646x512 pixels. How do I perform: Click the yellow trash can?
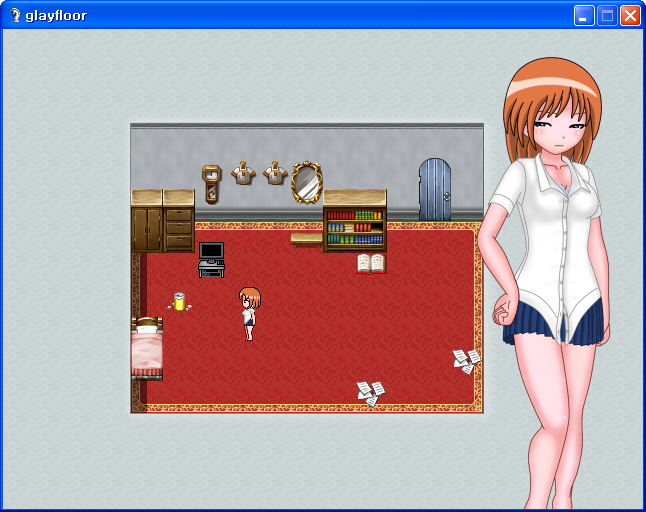(x=179, y=302)
